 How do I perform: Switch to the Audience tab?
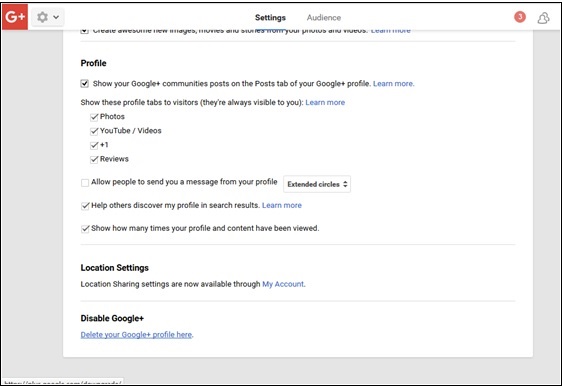tap(324, 18)
